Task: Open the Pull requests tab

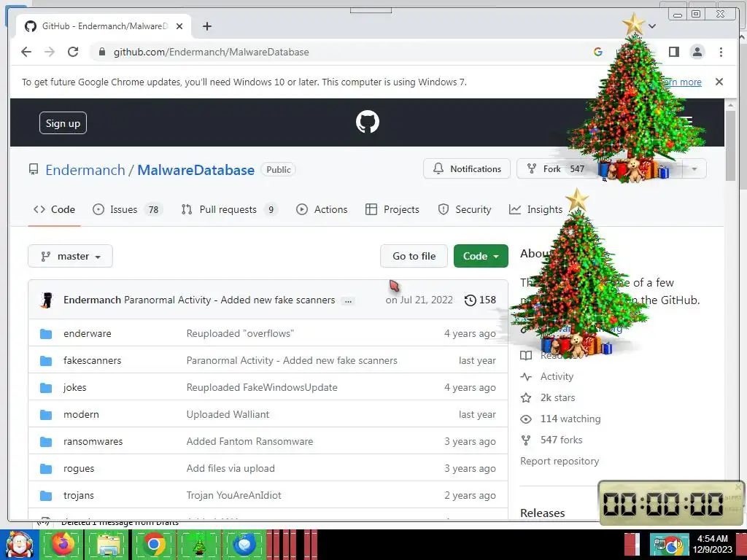Action: click(x=229, y=209)
